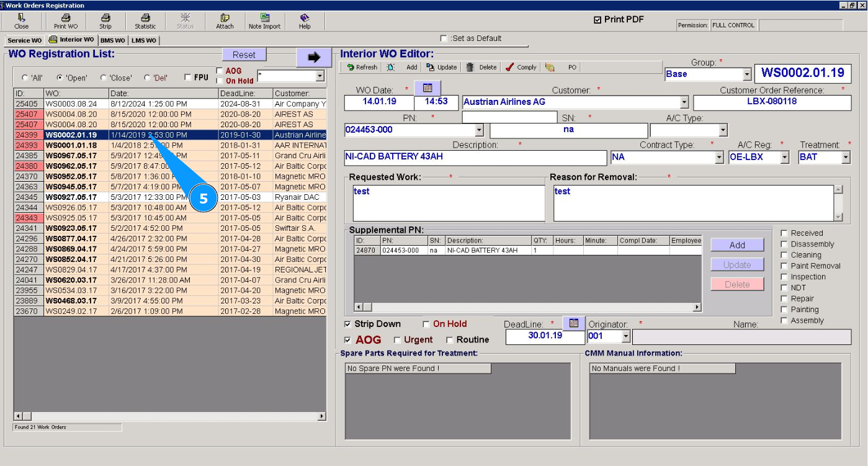
Task: Click the Note Import icon
Action: pos(264,20)
